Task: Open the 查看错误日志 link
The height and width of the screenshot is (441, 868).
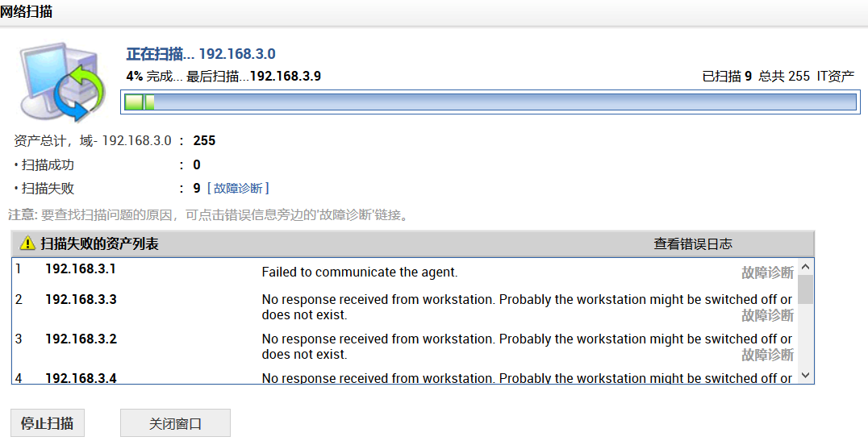Action: tap(692, 243)
